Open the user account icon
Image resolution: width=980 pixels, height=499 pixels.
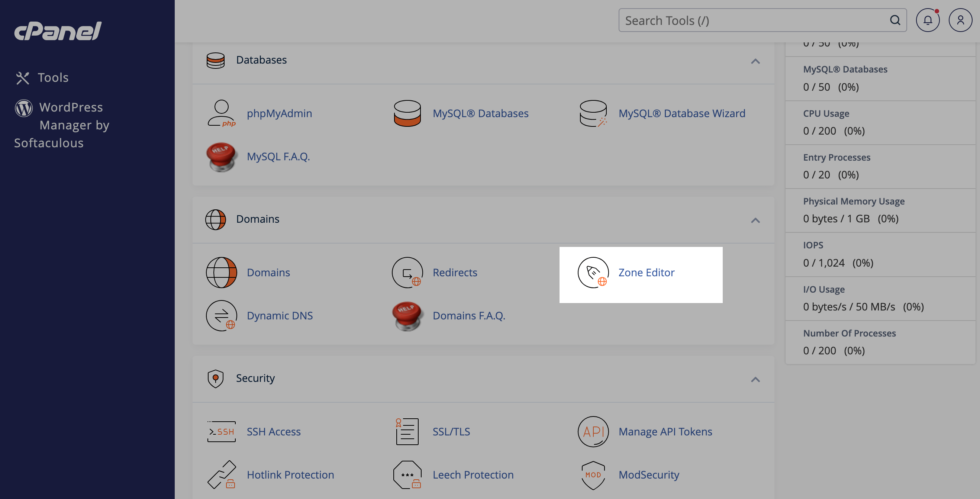coord(960,20)
